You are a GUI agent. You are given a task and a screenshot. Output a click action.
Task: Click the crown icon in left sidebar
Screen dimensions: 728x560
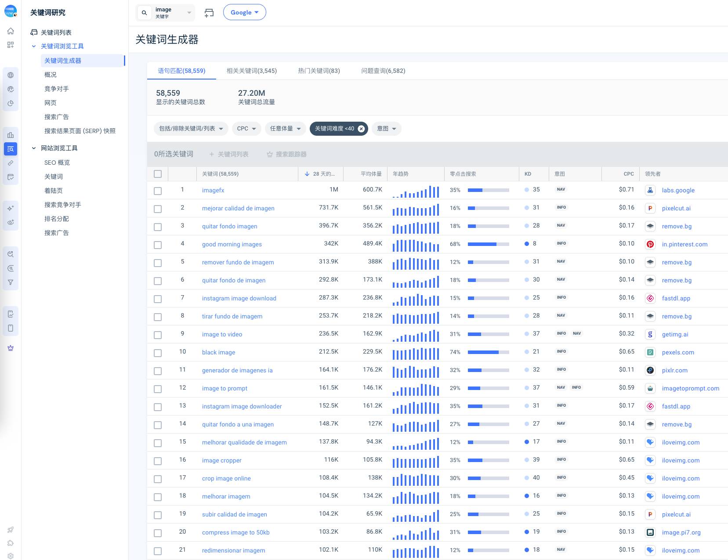[x=11, y=348]
